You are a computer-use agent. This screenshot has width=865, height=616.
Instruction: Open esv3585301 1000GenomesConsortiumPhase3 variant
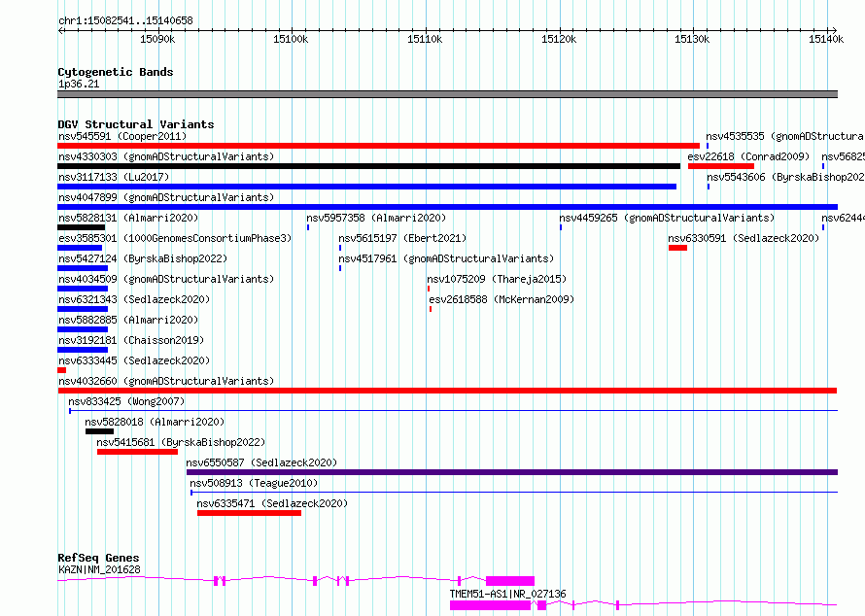(x=175, y=238)
